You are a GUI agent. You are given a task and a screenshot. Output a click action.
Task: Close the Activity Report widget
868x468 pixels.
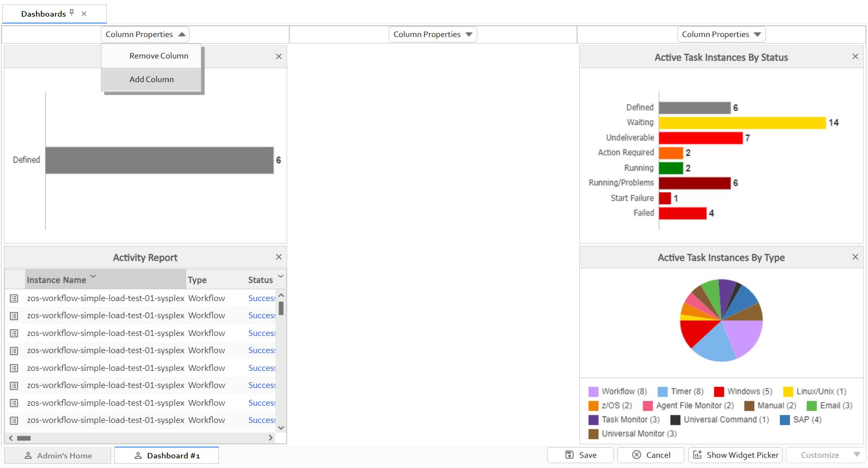pyautogui.click(x=279, y=257)
